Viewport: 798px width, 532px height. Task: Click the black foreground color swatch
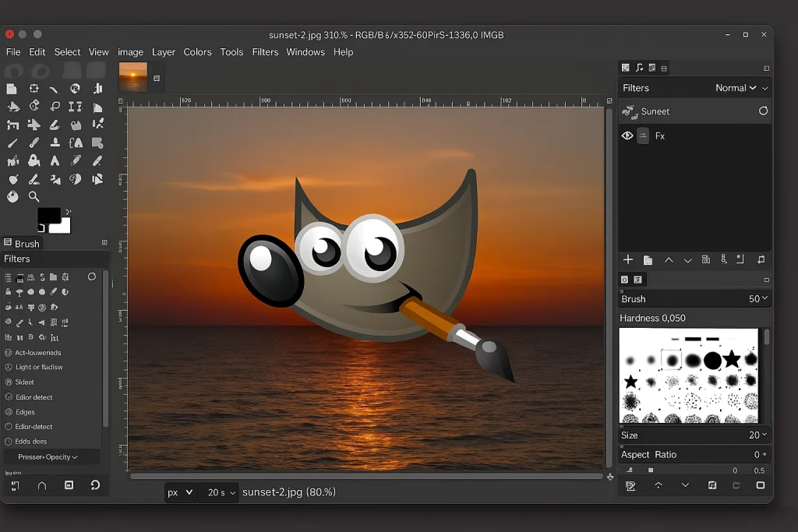[x=49, y=215]
